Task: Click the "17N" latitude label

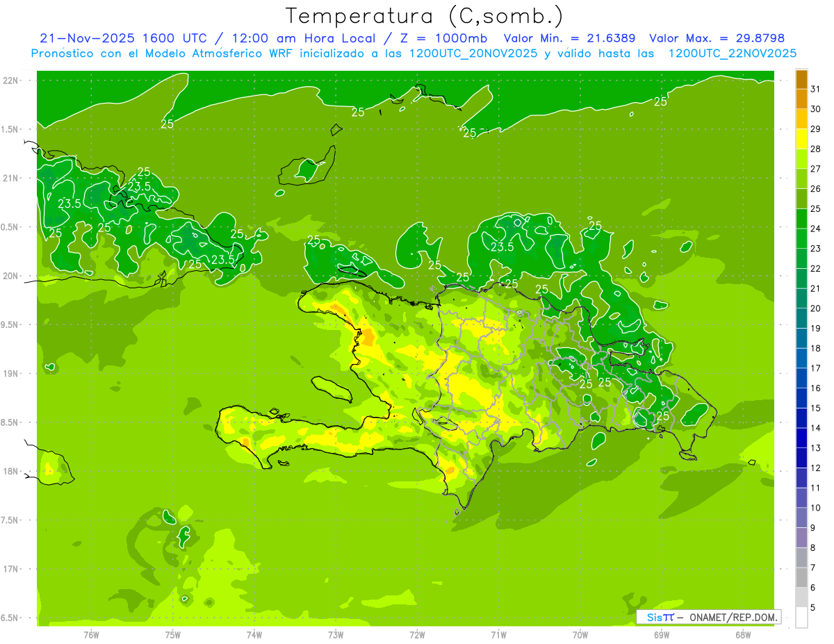Action: coord(10,569)
